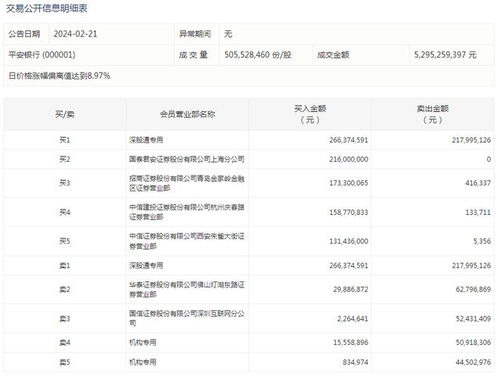499x376 pixels.
Task: Click sell amount 133,711
Action: 478,212
